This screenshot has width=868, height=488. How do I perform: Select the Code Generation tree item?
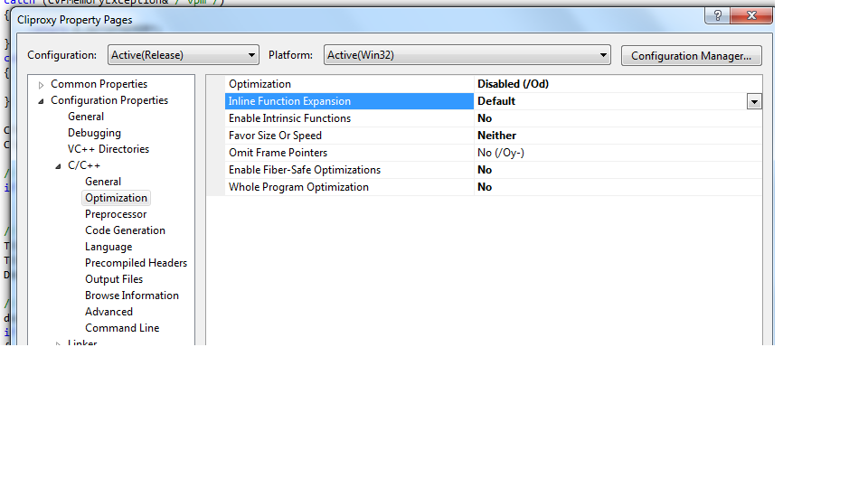pyautogui.click(x=125, y=230)
